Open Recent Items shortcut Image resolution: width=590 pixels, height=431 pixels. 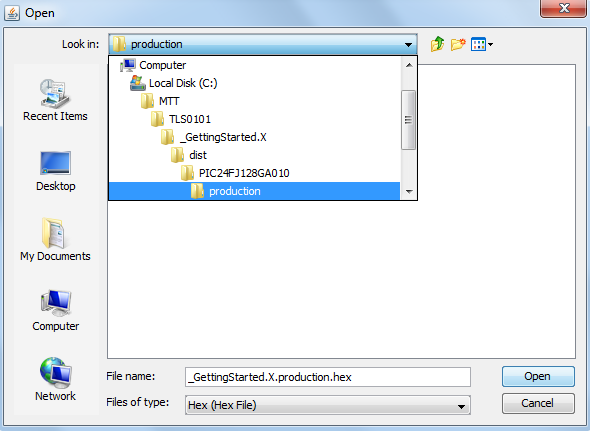[55, 100]
